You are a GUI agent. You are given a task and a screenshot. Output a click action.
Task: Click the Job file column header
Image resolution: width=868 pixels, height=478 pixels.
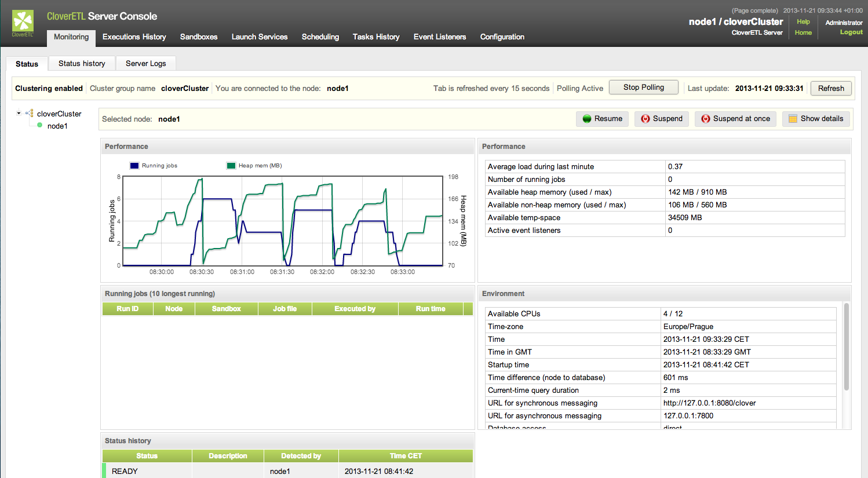[x=285, y=309]
